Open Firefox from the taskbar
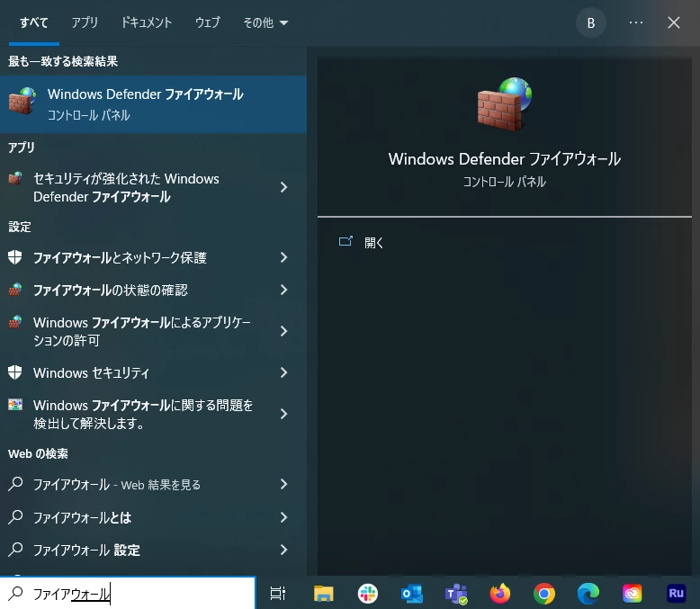This screenshot has height=609, width=700. click(500, 594)
